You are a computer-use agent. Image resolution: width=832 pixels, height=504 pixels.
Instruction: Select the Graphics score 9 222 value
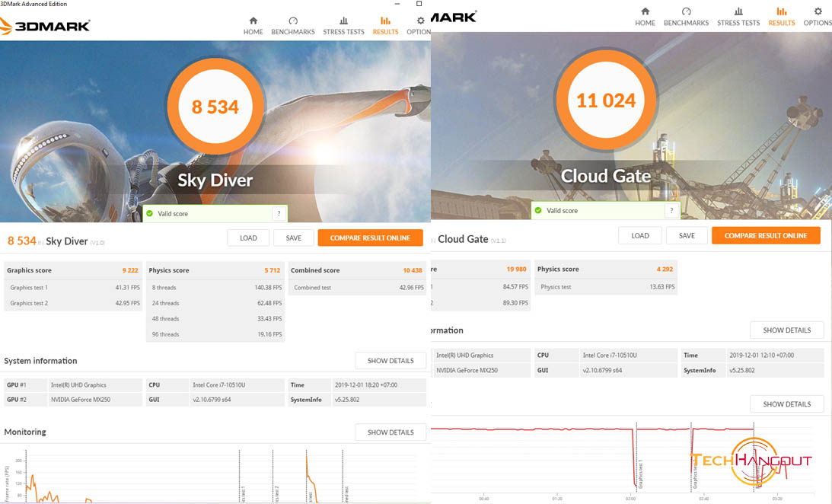130,270
